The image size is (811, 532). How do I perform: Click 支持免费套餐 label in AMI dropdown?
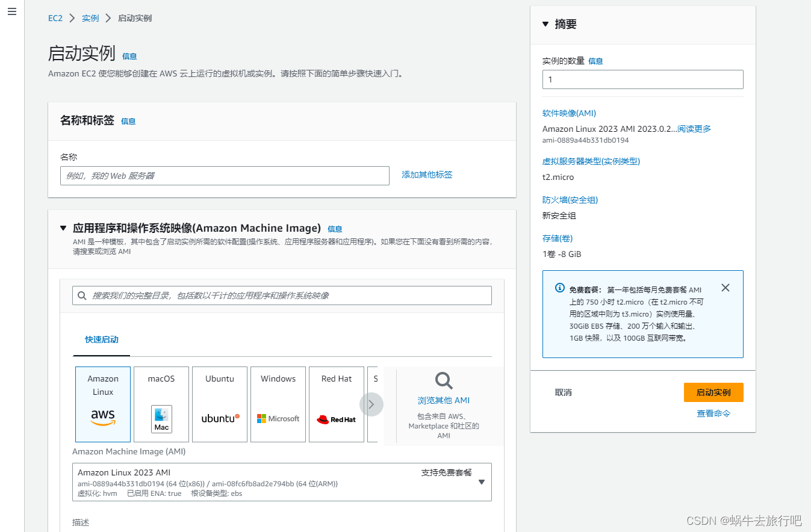tap(446, 472)
